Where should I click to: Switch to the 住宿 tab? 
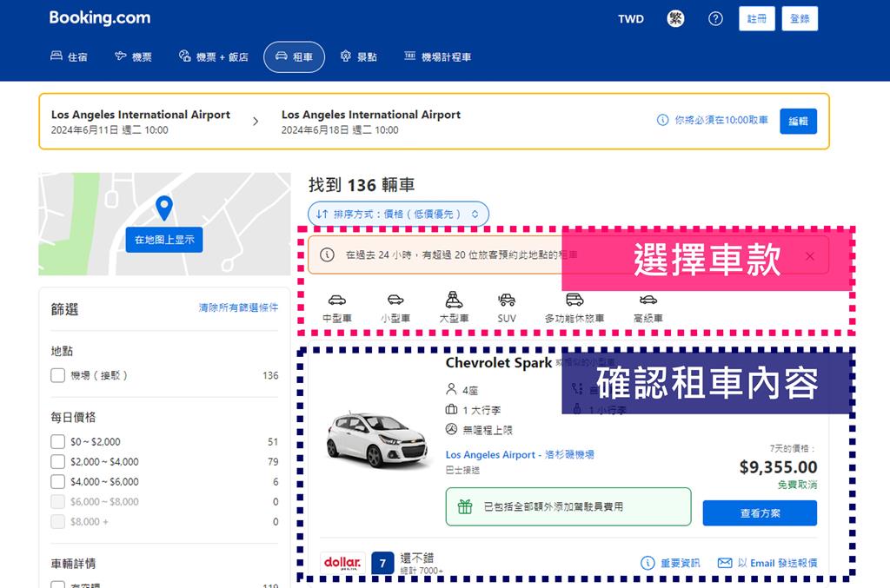[x=69, y=56]
